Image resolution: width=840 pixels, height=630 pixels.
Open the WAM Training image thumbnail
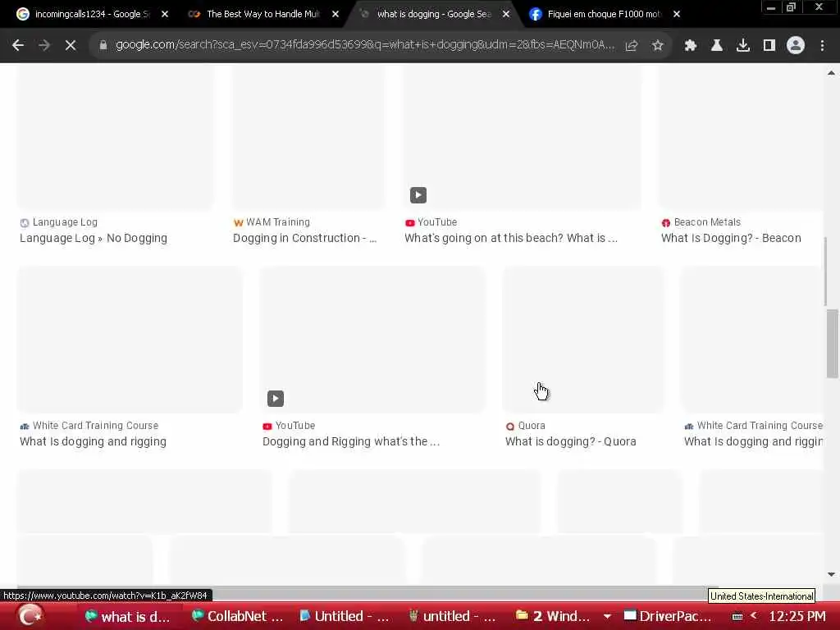[x=308, y=137]
